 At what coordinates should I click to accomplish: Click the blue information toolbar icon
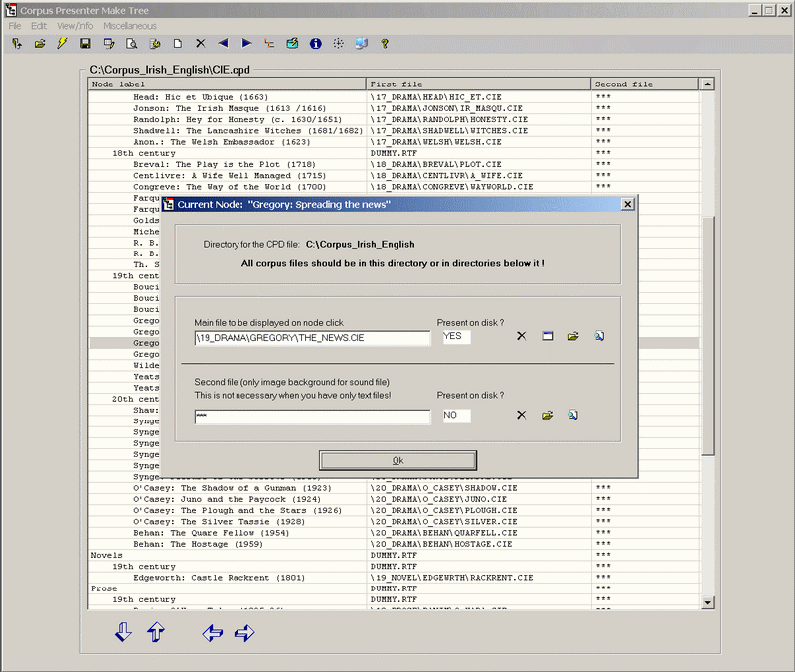(x=316, y=44)
